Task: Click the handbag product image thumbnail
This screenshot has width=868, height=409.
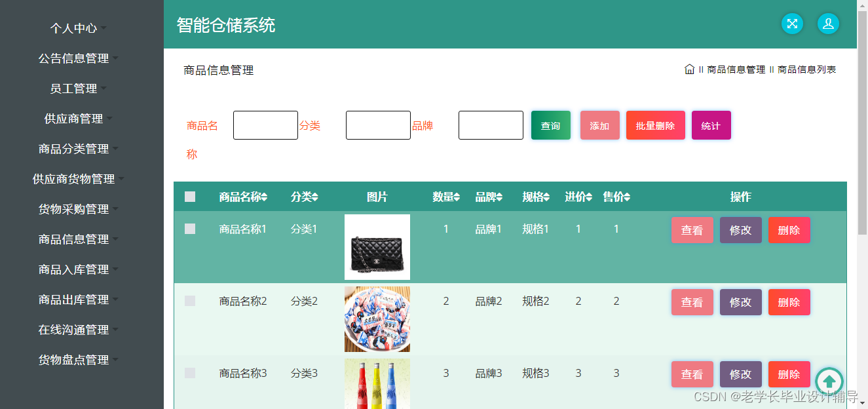Action: click(377, 247)
